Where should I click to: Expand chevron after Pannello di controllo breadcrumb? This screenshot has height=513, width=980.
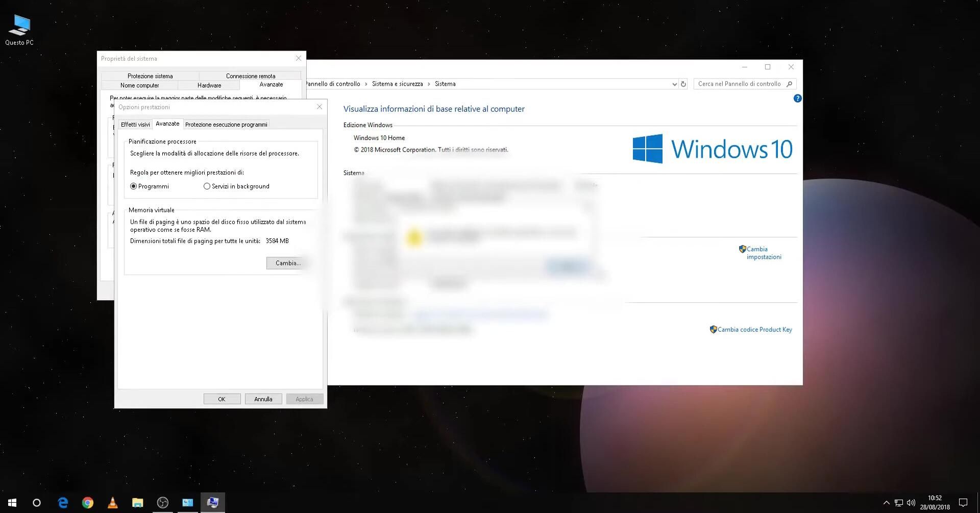(366, 84)
